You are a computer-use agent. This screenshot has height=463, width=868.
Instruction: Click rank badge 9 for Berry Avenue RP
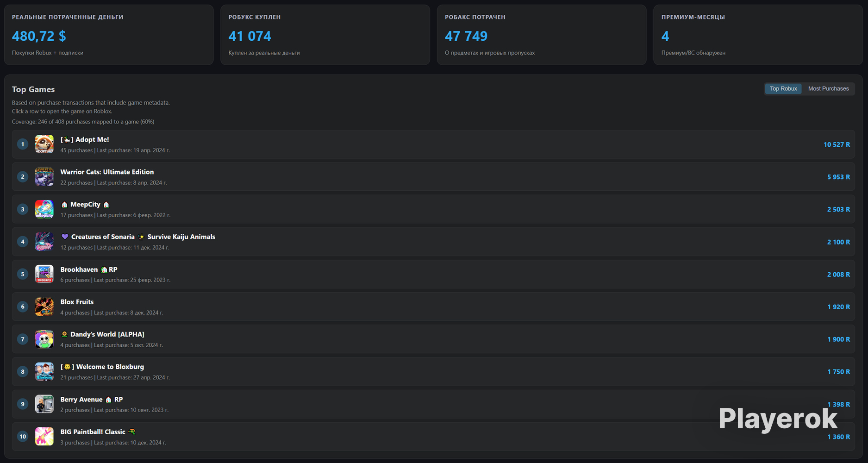tap(23, 404)
